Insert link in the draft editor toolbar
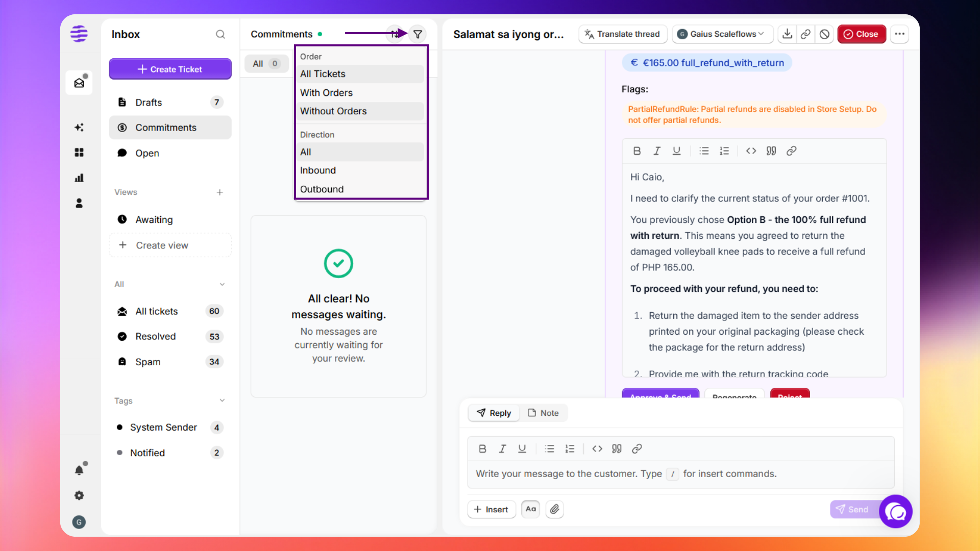Screen dimensions: 980x551 click(792, 151)
